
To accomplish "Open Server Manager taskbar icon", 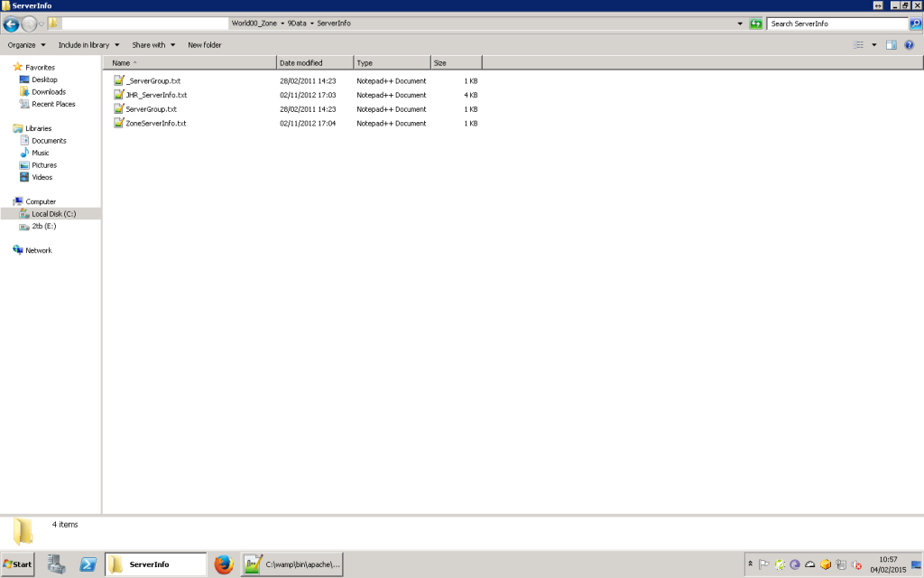I will tap(56, 564).
